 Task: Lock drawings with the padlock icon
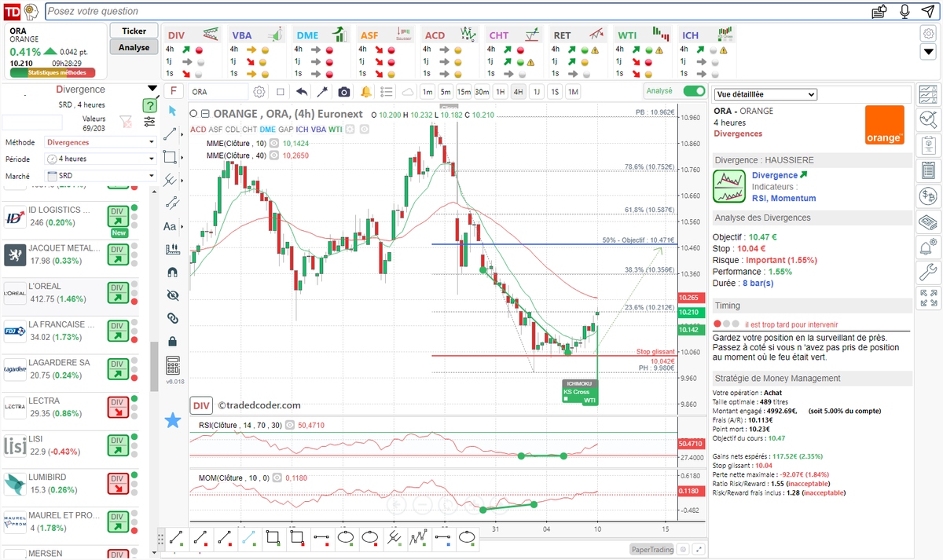coord(173,342)
